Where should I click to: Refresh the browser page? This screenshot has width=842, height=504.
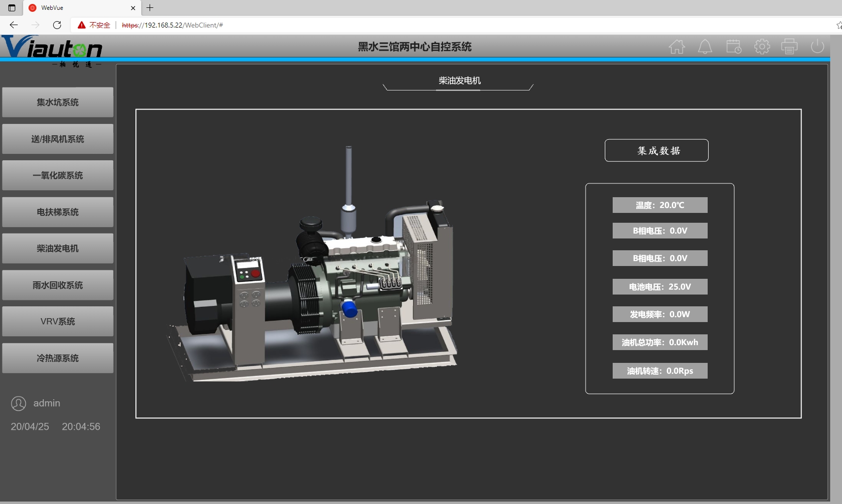[57, 25]
